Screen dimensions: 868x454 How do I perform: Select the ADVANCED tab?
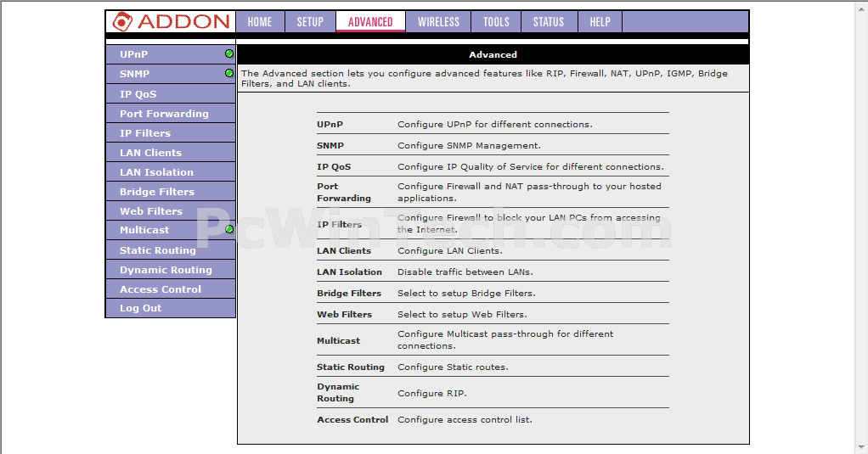tap(370, 21)
